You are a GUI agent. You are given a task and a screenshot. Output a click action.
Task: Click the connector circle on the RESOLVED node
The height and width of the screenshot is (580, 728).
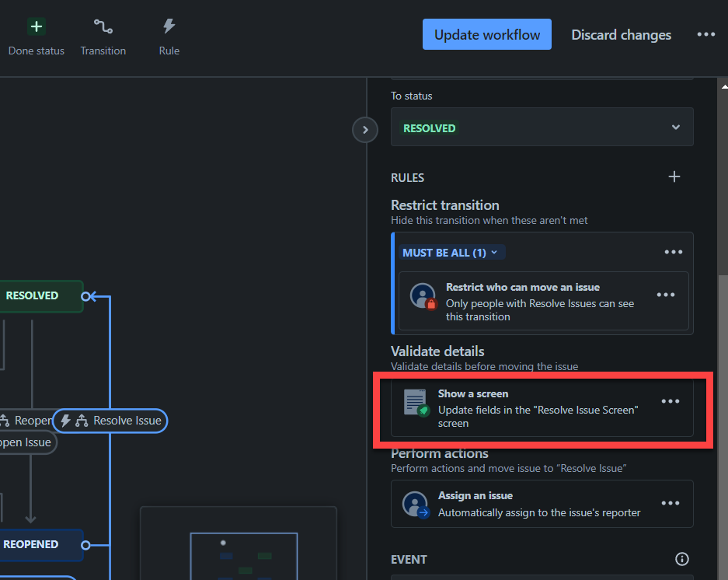click(85, 296)
